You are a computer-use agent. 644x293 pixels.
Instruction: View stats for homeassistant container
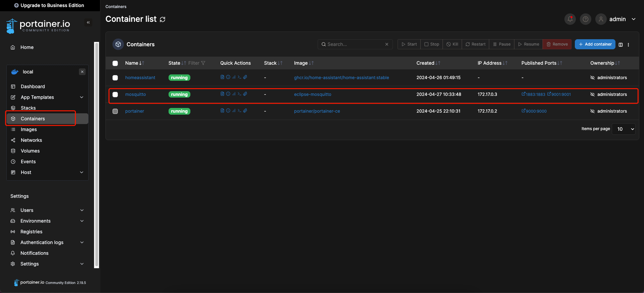(234, 77)
